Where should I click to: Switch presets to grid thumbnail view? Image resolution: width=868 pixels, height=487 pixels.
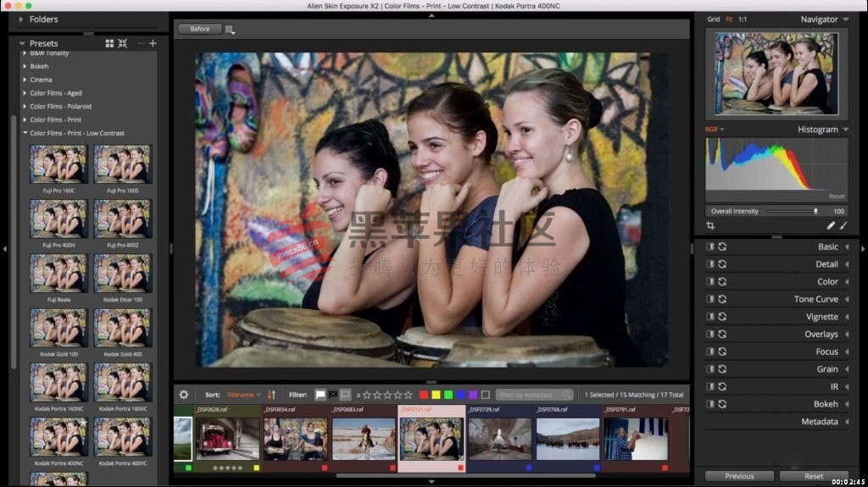(x=109, y=43)
